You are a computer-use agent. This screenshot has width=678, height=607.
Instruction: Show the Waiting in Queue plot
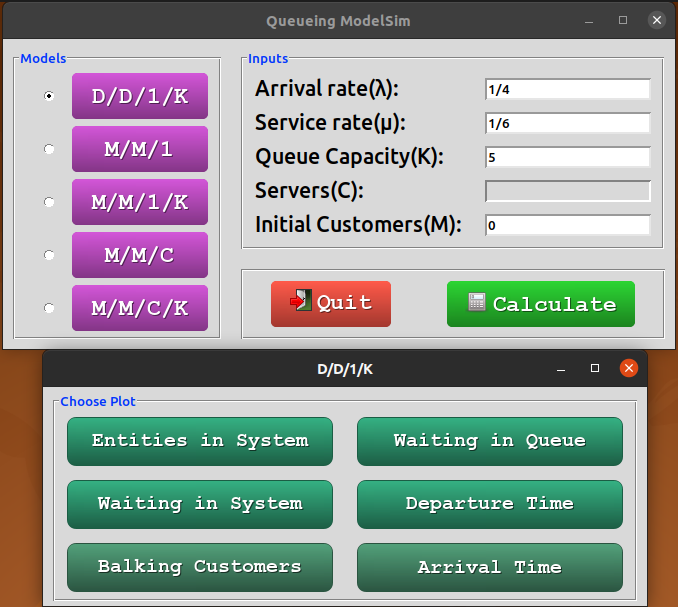(x=489, y=441)
